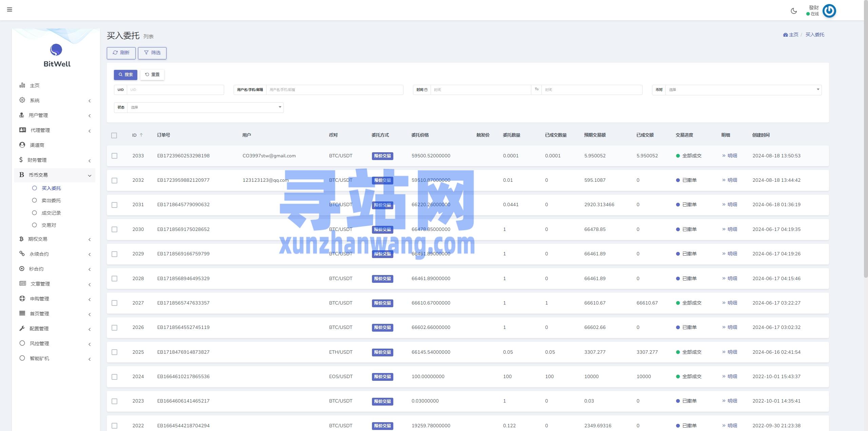Image resolution: width=868 pixels, height=431 pixels.
Task: Click the 系统 gear icon
Action: pyautogui.click(x=22, y=100)
